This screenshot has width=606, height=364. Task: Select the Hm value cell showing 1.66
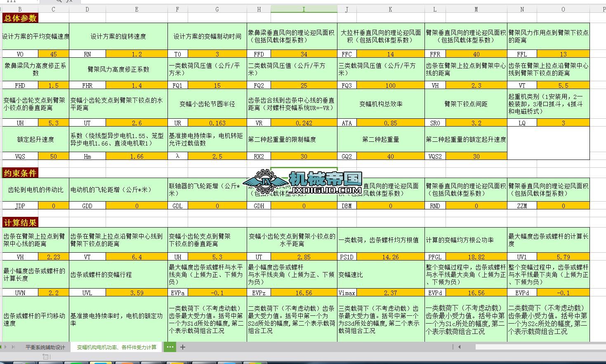(137, 156)
